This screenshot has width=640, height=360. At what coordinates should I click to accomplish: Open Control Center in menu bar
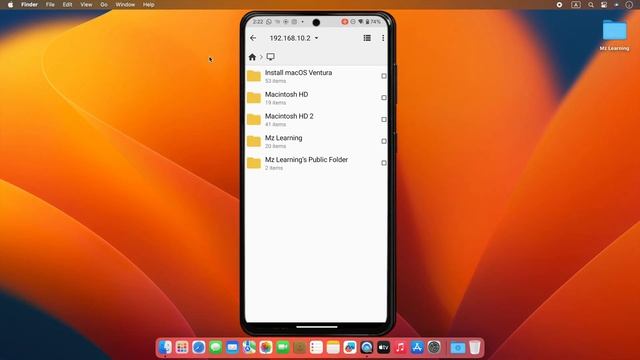point(604,4)
